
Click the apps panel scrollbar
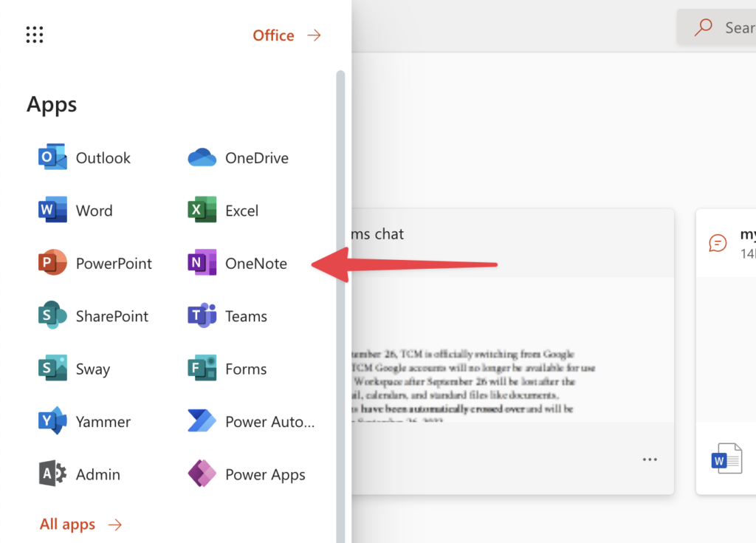[340, 307]
